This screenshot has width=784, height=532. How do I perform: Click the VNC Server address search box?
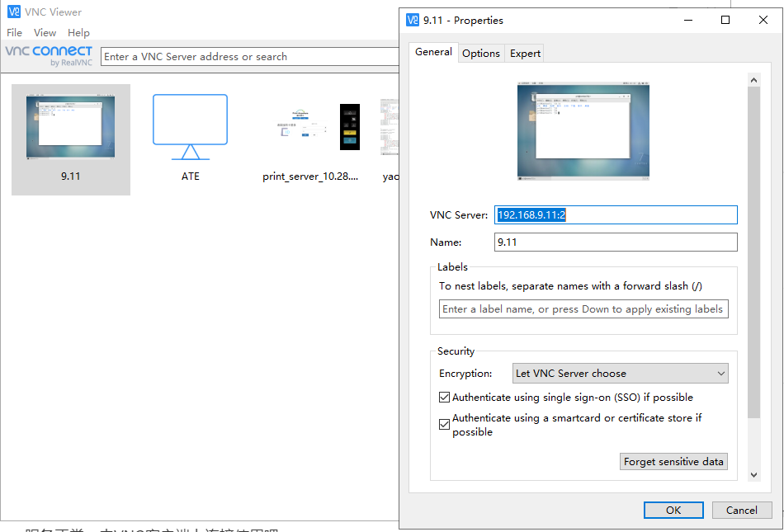click(x=250, y=56)
